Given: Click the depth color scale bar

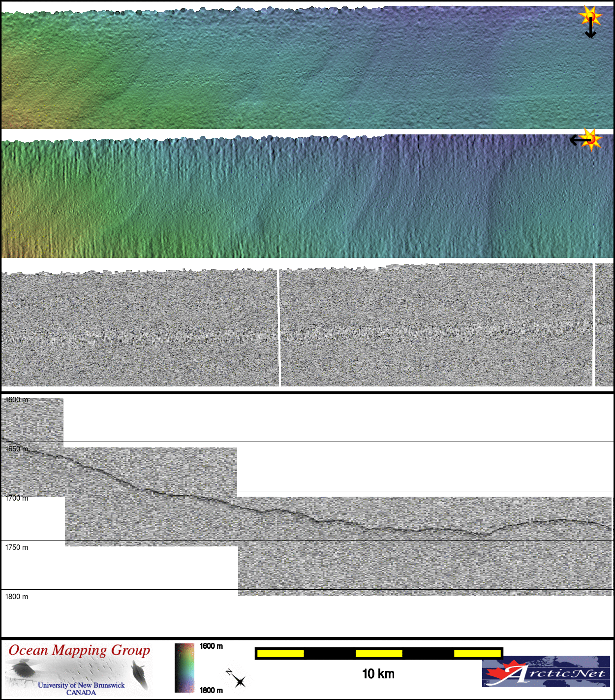Looking at the screenshot, I should click(184, 668).
